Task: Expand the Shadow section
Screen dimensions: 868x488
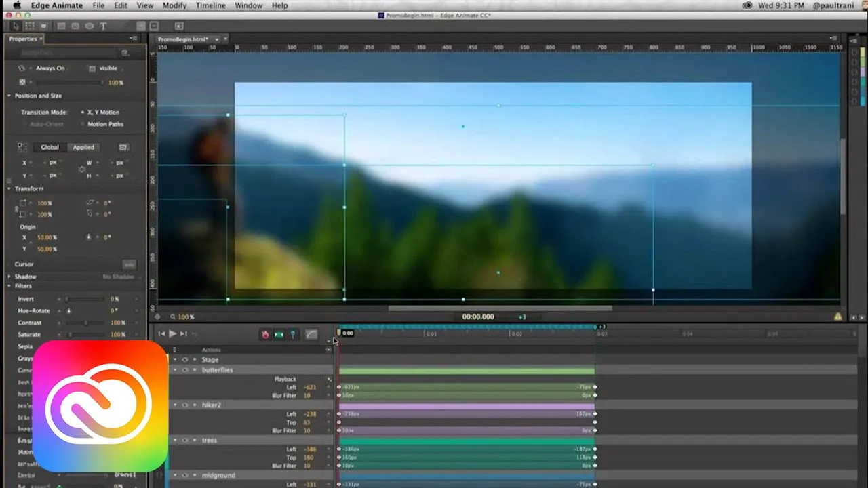Action: point(9,277)
